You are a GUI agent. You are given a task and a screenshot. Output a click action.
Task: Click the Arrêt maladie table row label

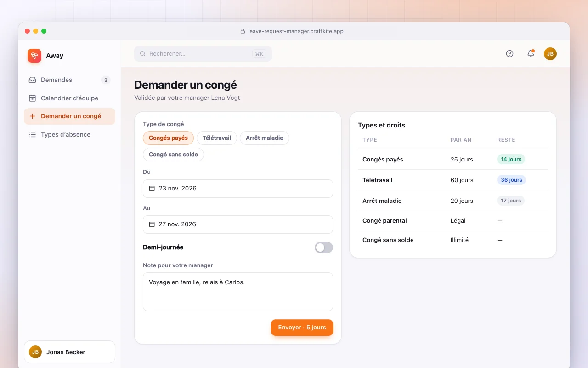pyautogui.click(x=382, y=201)
